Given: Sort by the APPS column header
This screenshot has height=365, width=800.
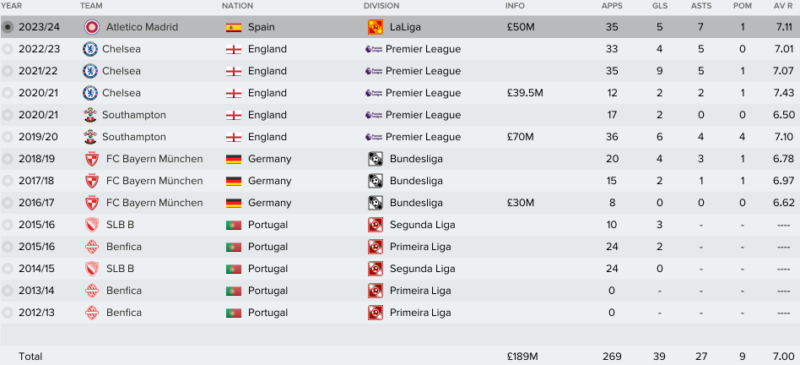Looking at the screenshot, I should pos(612,6).
